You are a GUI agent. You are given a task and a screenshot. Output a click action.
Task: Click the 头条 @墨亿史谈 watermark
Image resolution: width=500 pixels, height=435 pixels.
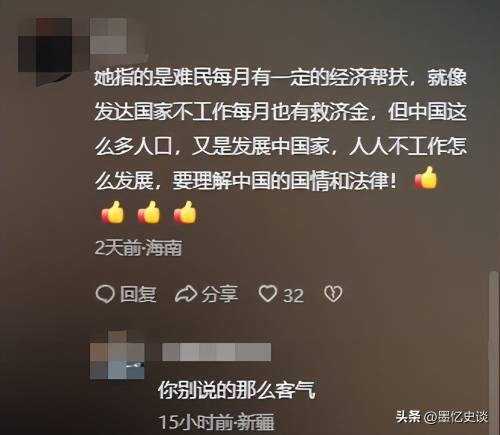(x=442, y=417)
